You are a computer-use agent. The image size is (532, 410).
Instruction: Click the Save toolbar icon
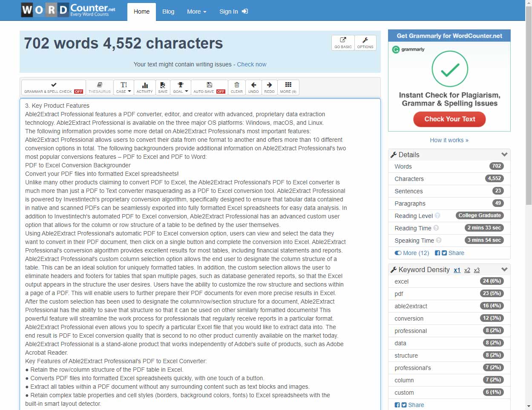click(163, 87)
